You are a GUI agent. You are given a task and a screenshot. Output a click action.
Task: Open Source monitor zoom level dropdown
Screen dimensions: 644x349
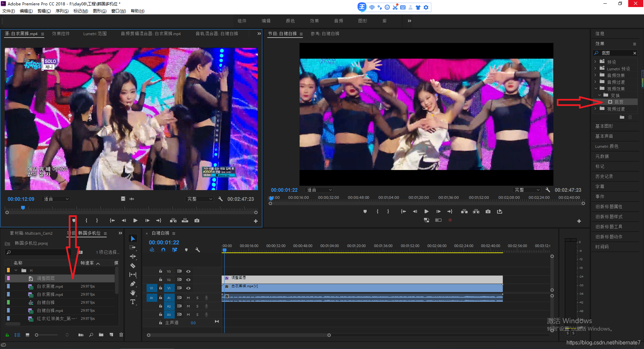coord(56,199)
